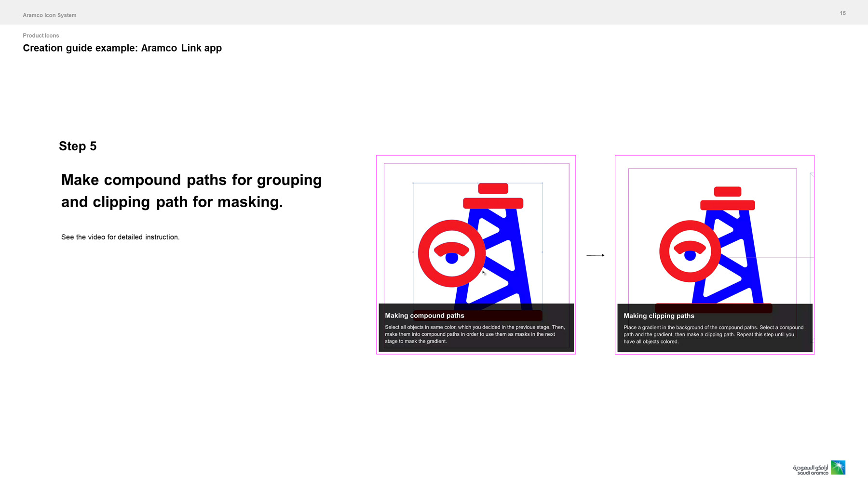Click the 'Step 5' heading

[78, 146]
